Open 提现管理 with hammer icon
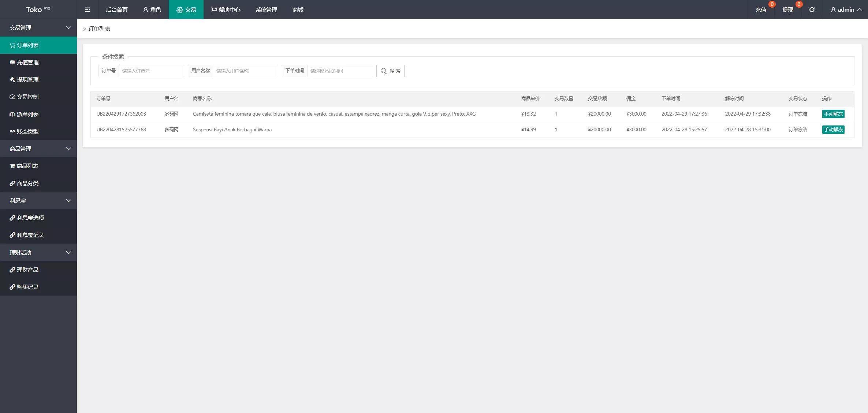Image resolution: width=868 pixels, height=413 pixels. 27,80
